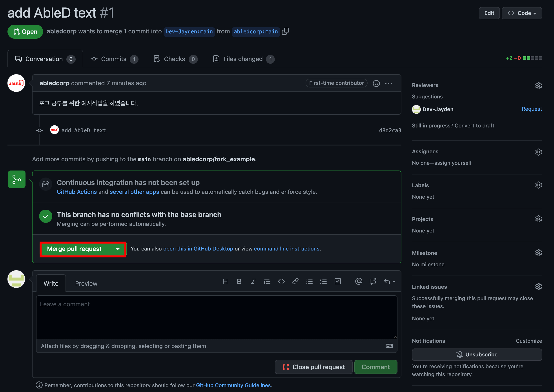The height and width of the screenshot is (392, 554).
Task: Click the mention user @ icon
Action: pos(358,281)
